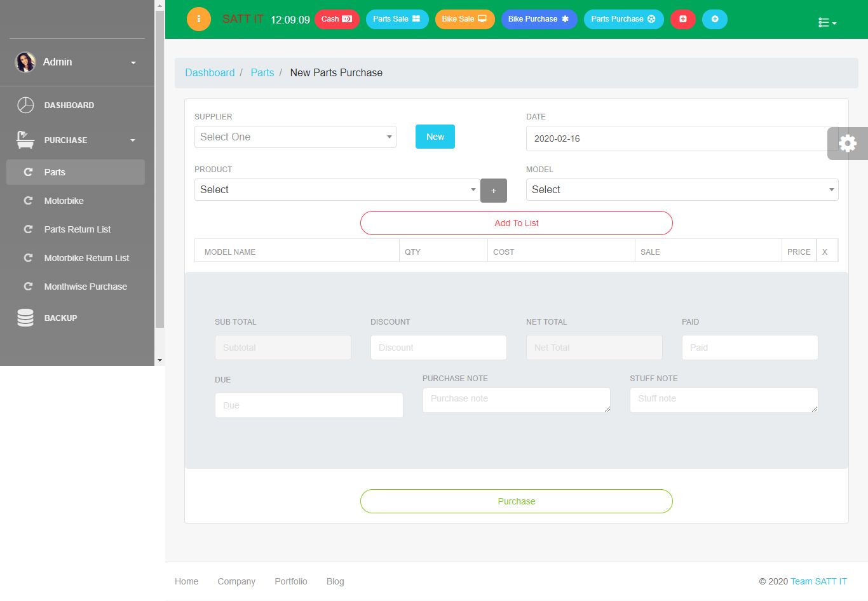Click the Purchase note text area
Image resolution: width=868 pixels, height=601 pixels.
tap(517, 400)
